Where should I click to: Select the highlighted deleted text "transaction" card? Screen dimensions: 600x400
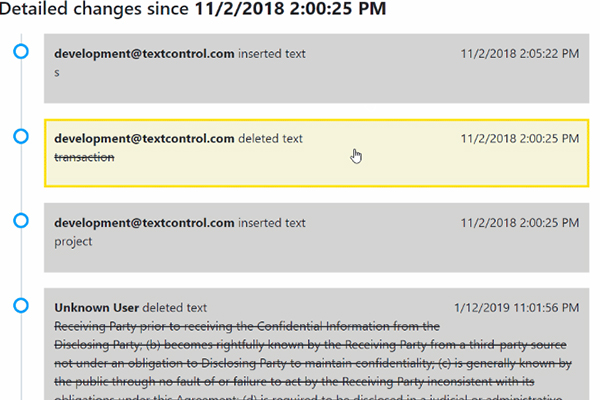point(316,153)
